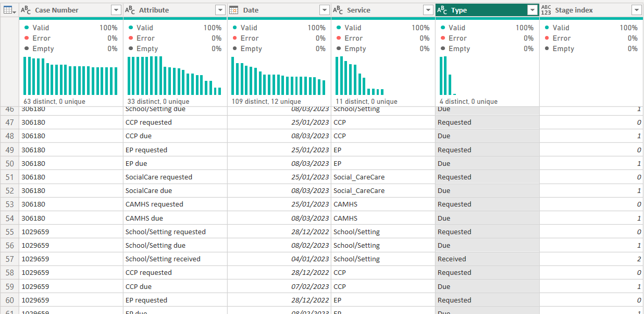Click the Type column data type icon
The width and height of the screenshot is (644, 314).
442,10
